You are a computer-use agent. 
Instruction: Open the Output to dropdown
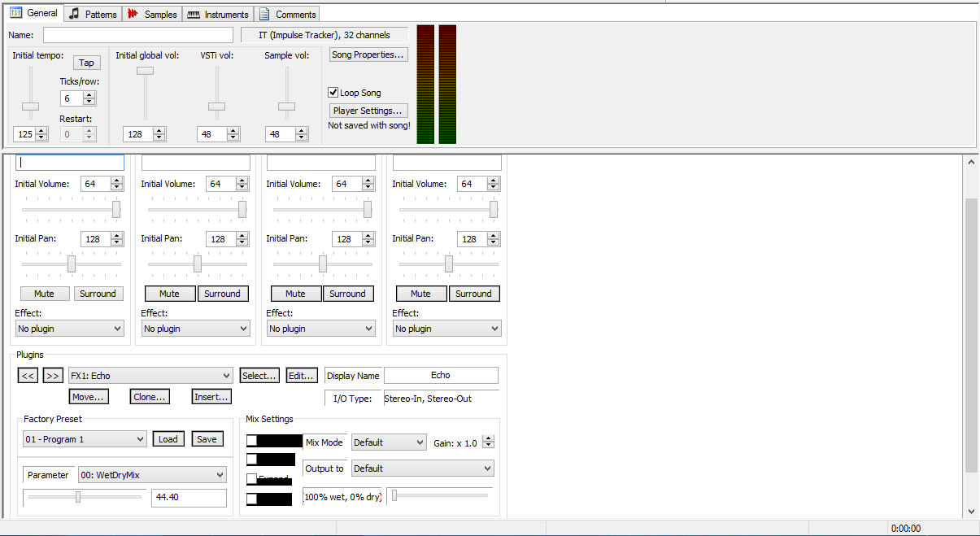(x=422, y=468)
